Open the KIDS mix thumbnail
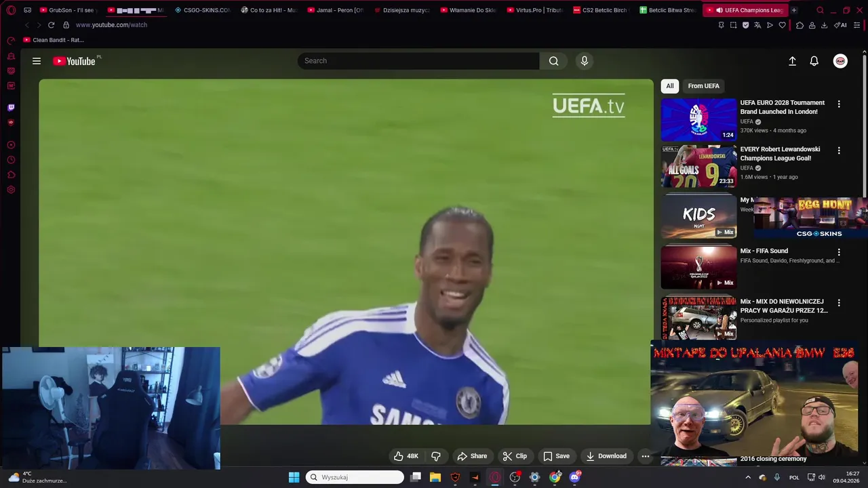868x488 pixels. coord(698,217)
